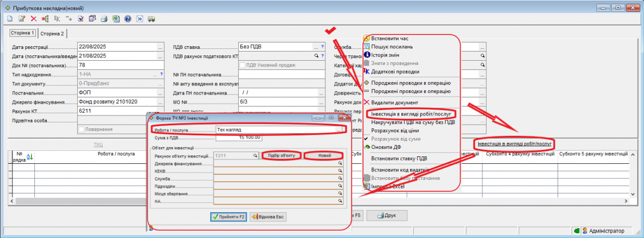Screen dimensions: 644x238
Task: Switch to the Сторінка 2 tab
Action: [53, 34]
